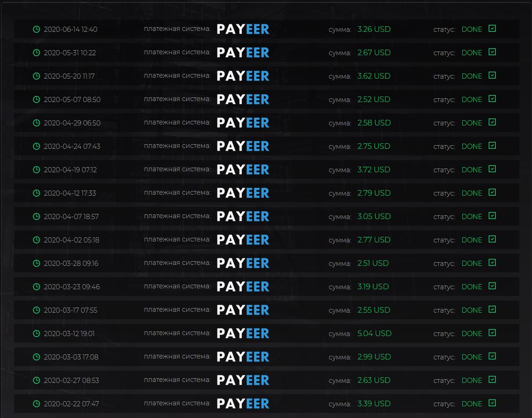Screen dimensions: 532x418
Task: Click the DONE status text for 2.55 USD
Action: pyautogui.click(x=472, y=310)
